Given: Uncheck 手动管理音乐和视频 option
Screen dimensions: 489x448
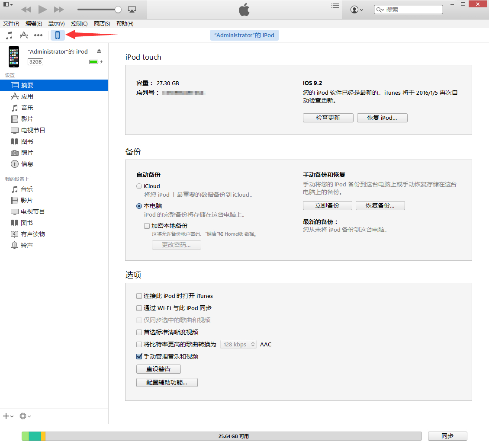Looking at the screenshot, I should click(139, 356).
